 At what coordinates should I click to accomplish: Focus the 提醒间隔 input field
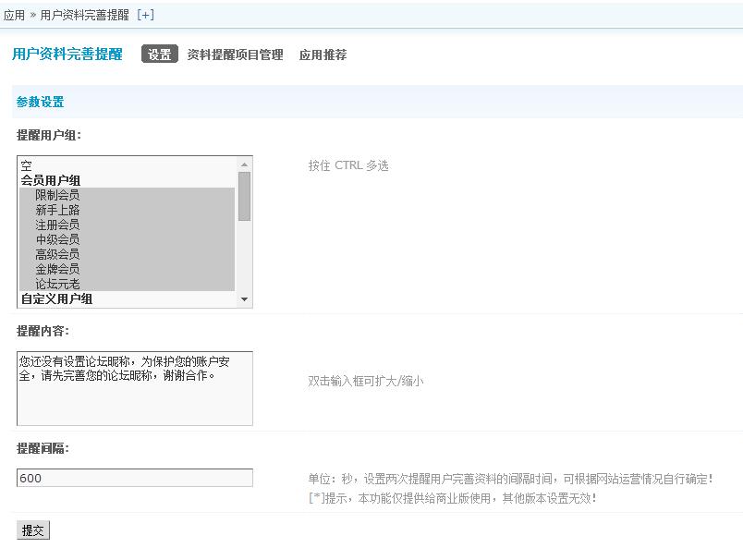134,478
